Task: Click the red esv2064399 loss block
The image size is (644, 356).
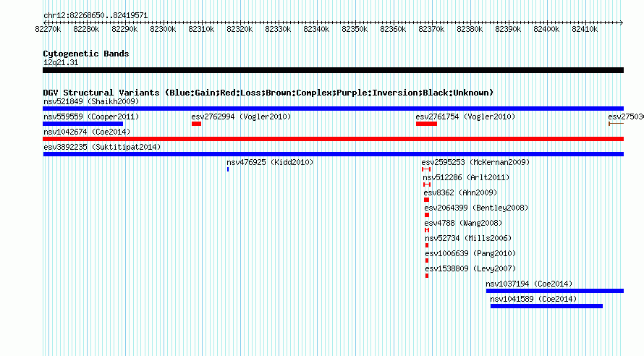Action: [427, 215]
